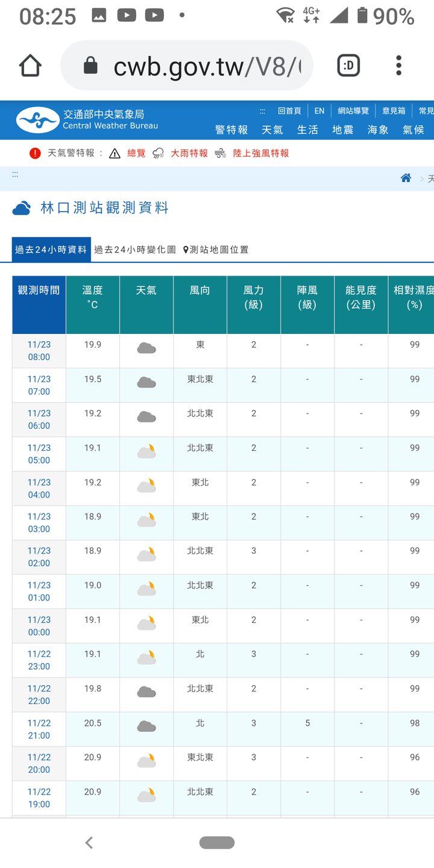Click the 11/23 08:00 time cell

tap(39, 351)
